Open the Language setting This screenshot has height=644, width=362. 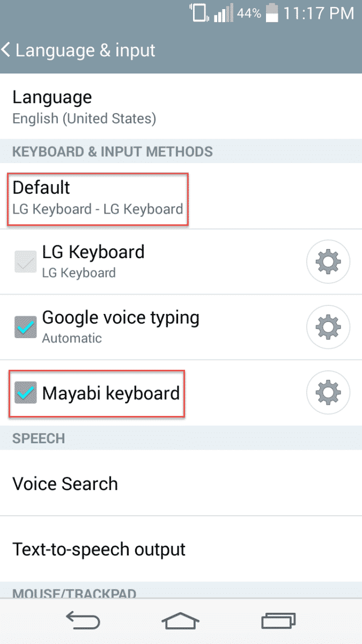(84, 107)
